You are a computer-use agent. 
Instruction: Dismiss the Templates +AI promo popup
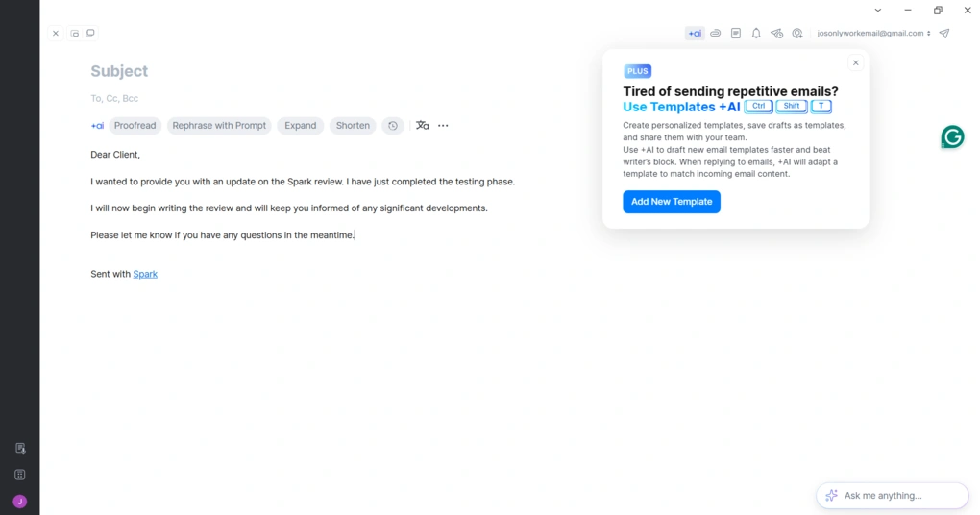pos(856,63)
